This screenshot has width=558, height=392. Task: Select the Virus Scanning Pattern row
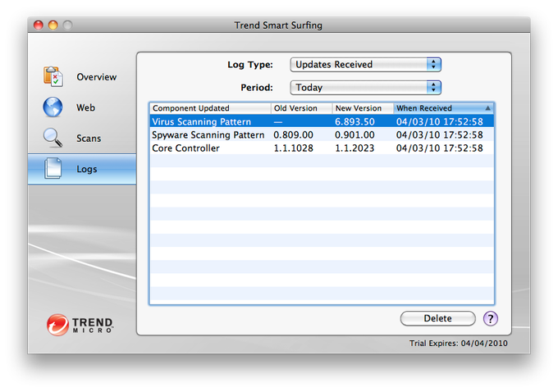point(322,121)
